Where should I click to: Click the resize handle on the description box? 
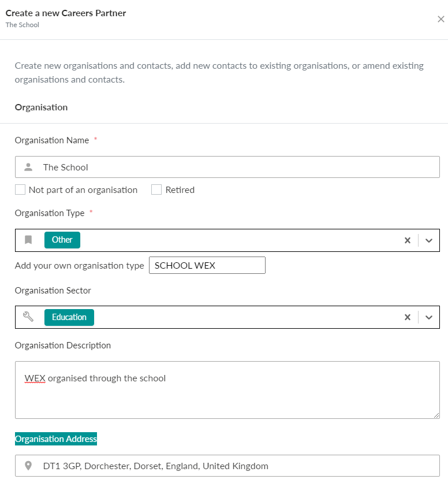436,414
